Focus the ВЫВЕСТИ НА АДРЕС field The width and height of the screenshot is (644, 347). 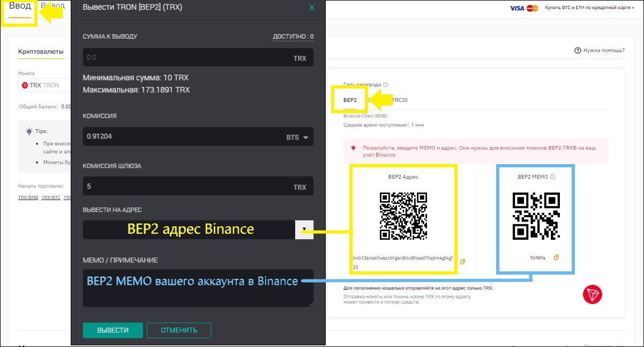coord(189,230)
